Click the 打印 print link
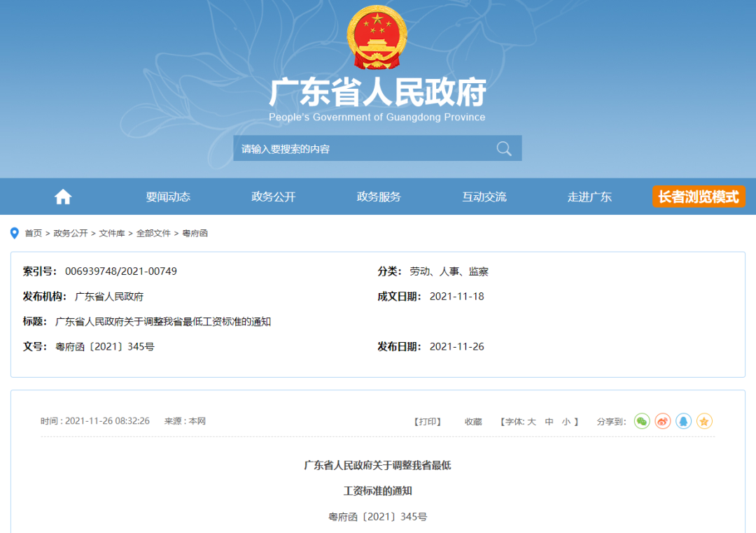756x533 pixels. point(428,422)
